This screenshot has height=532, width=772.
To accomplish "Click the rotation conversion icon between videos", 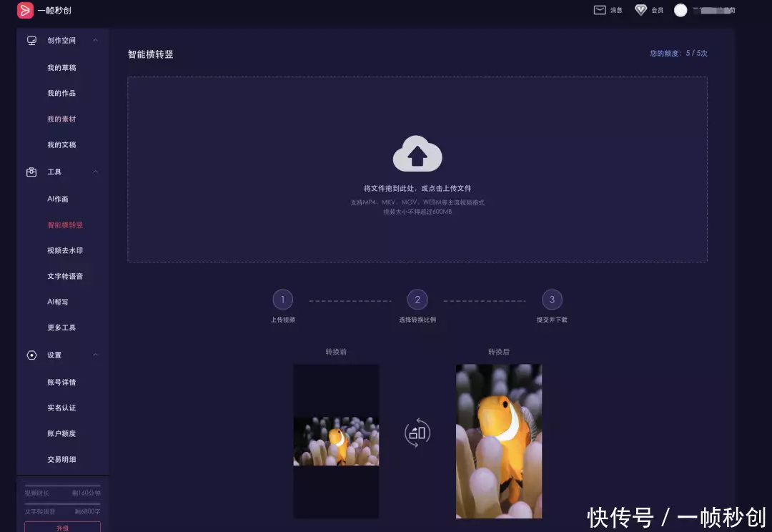I will [417, 432].
